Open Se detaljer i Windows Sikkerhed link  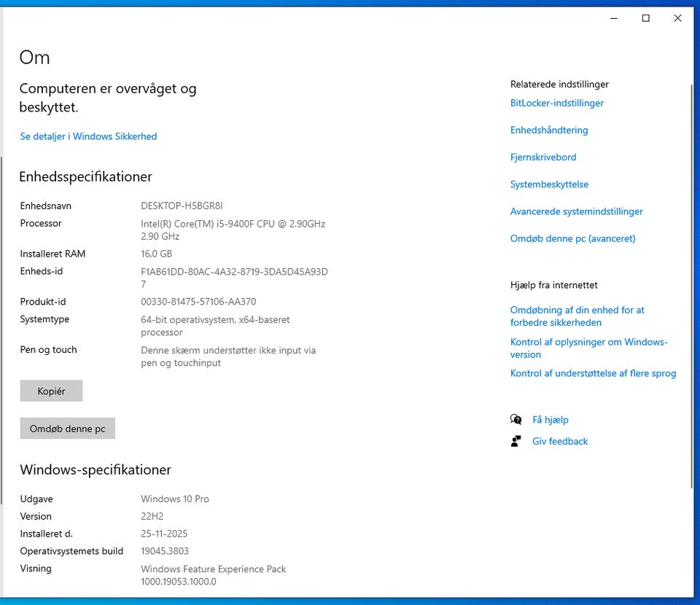(88, 136)
